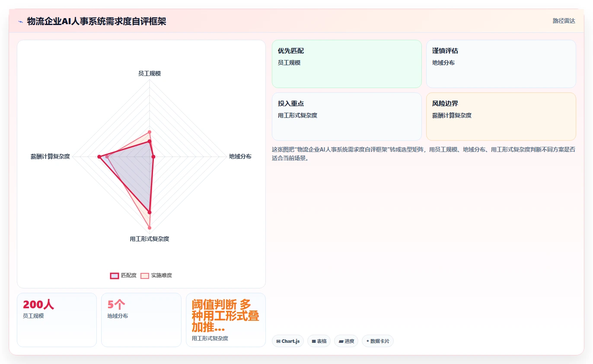Toggle the 实施难度 legend swatch
The height and width of the screenshot is (364, 593).
tap(145, 275)
